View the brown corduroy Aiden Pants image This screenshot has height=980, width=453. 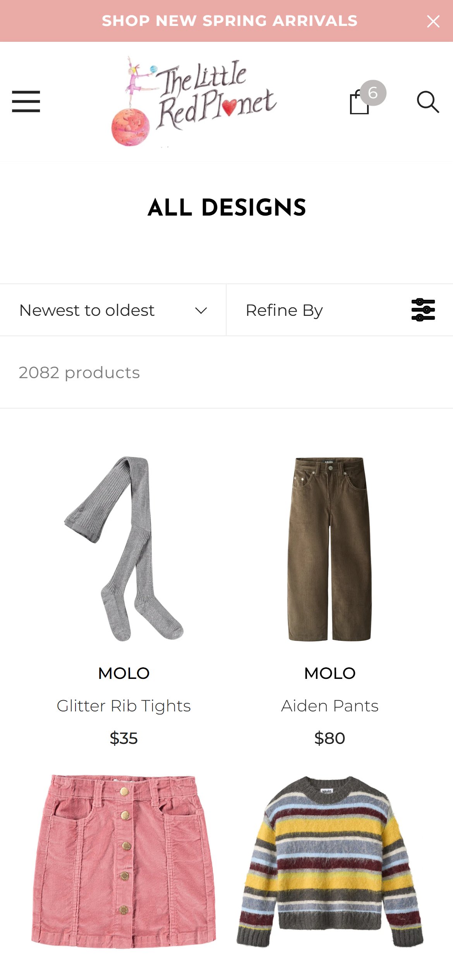[329, 549]
